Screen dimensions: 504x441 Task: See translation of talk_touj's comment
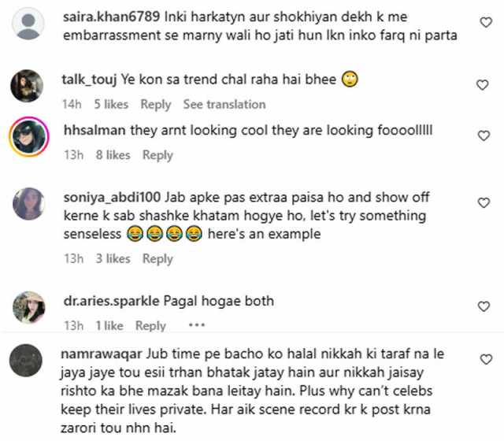(224, 105)
